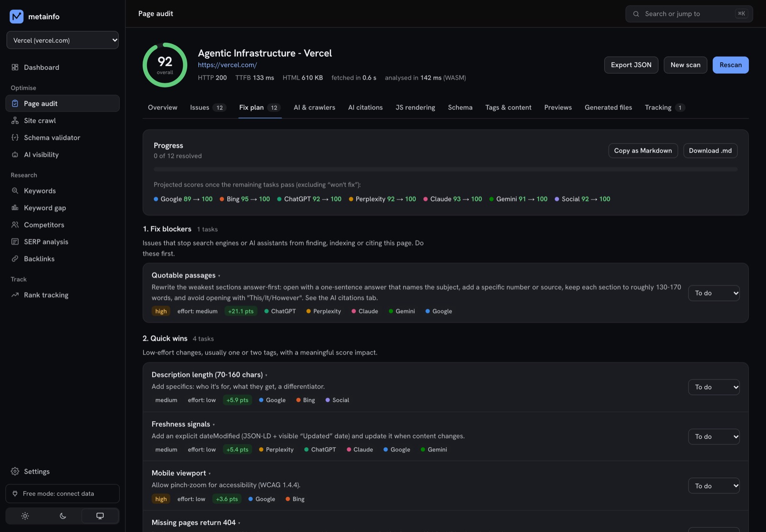Click the Rescan button
The image size is (766, 532).
(731, 65)
